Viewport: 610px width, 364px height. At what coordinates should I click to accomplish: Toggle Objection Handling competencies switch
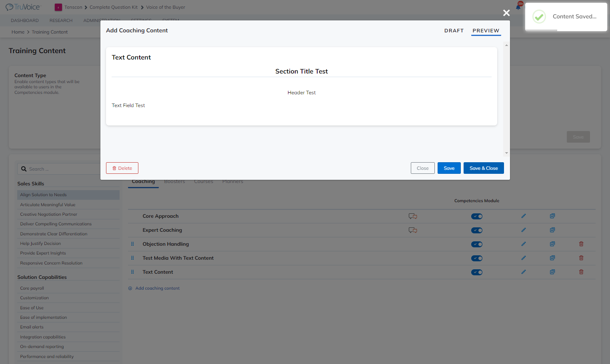[477, 245]
